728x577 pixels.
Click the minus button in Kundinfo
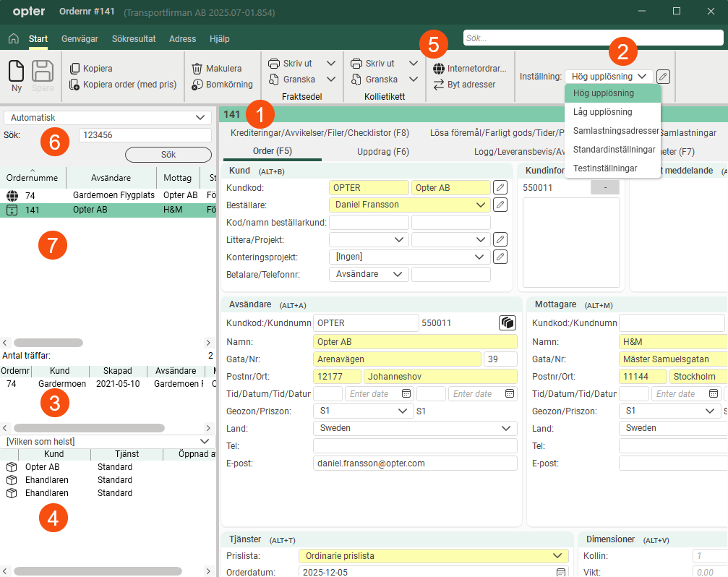(605, 188)
